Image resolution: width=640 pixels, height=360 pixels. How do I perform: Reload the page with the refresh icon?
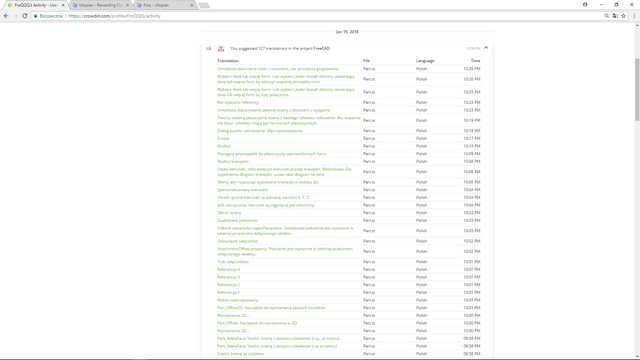tap(24, 16)
